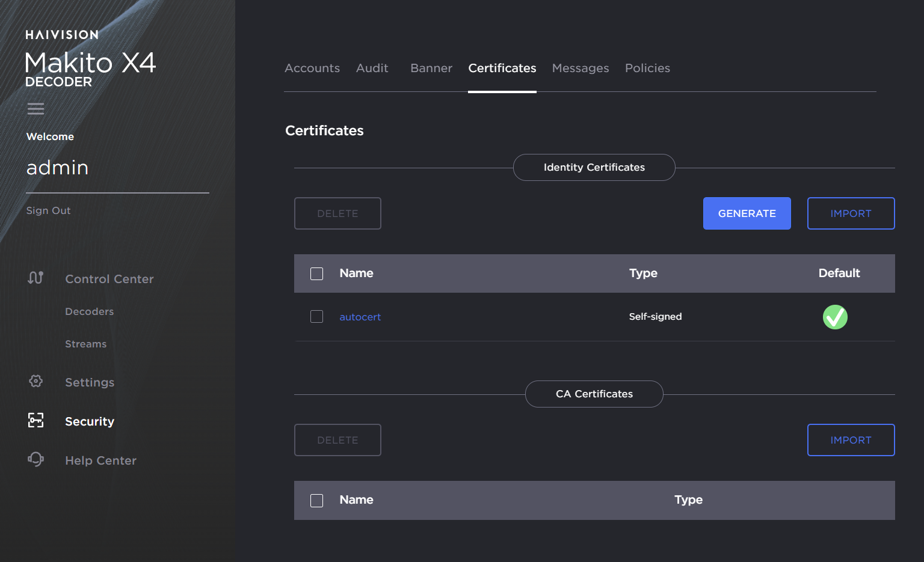
Task: Select the Security icon in the sidebar
Action: click(x=35, y=421)
